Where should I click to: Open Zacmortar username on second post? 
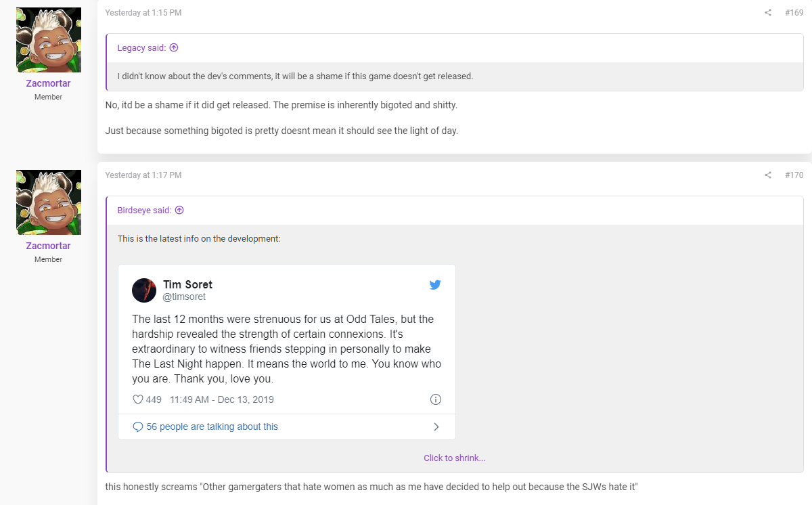point(49,246)
